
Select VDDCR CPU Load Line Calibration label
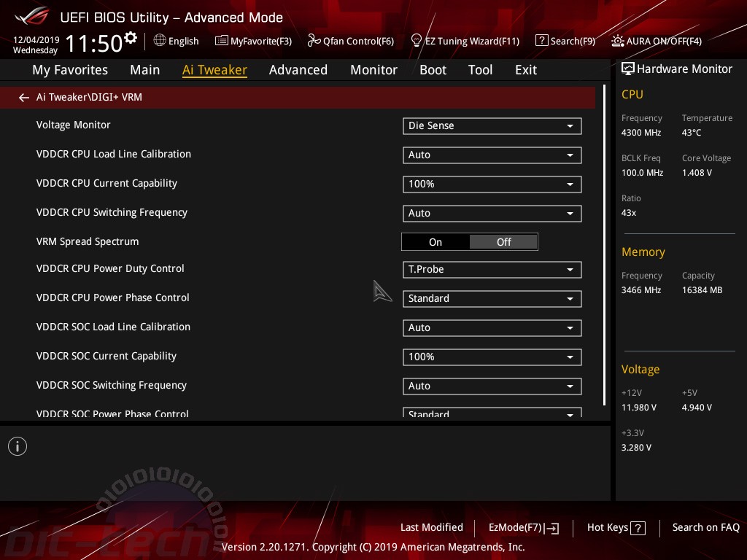pyautogui.click(x=113, y=155)
